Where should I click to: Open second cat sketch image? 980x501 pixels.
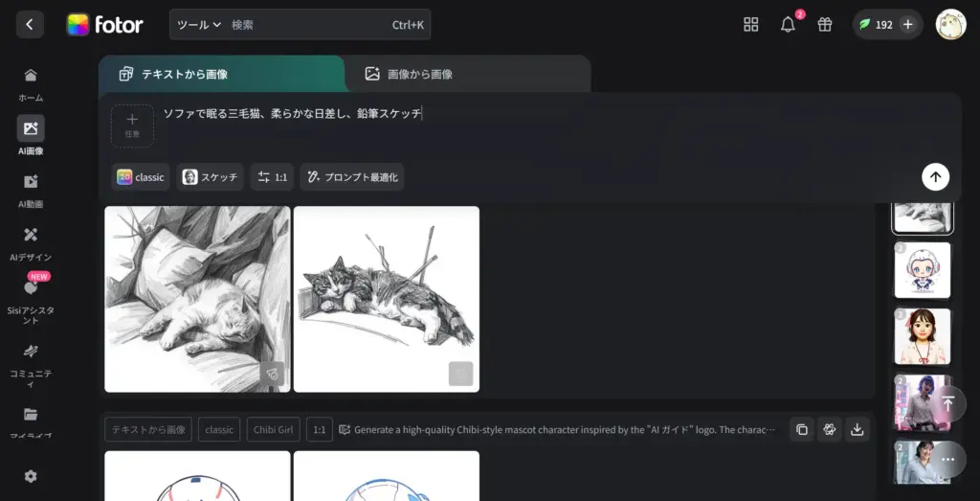pyautogui.click(x=387, y=299)
